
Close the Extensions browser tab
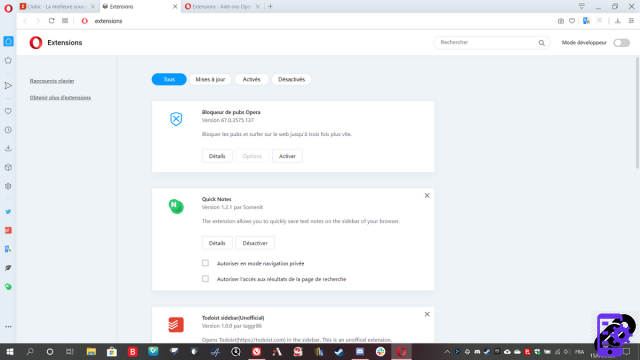[x=175, y=7]
